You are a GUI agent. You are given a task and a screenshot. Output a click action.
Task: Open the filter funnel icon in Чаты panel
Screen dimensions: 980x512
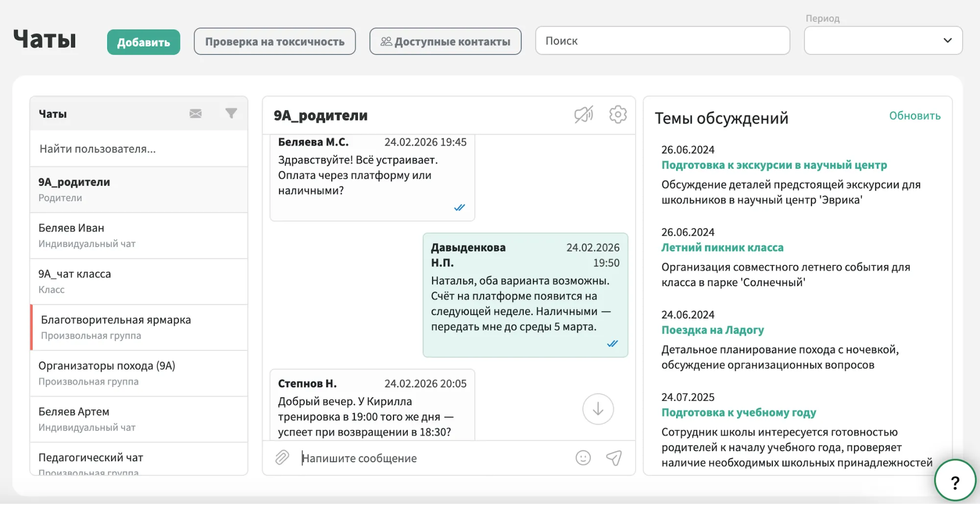click(x=231, y=114)
